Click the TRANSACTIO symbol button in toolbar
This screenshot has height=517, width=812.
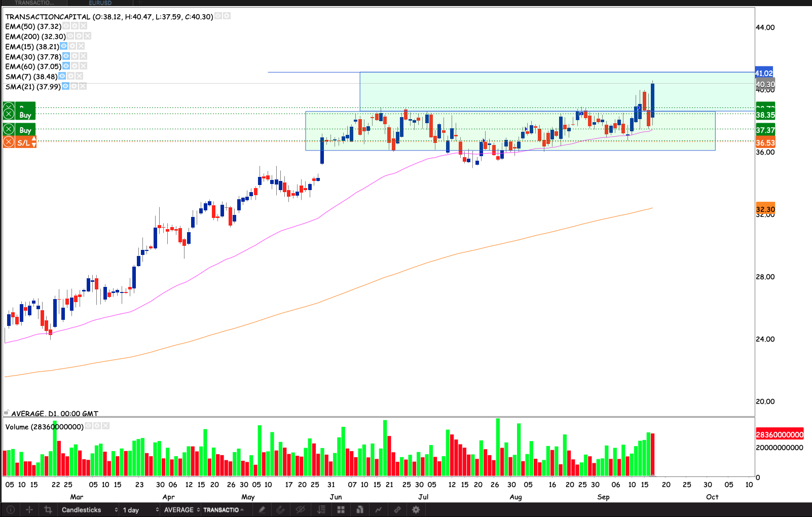pyautogui.click(x=224, y=510)
